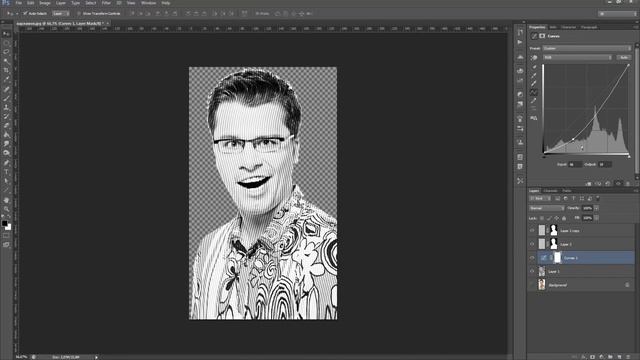Screen dimensions: 640x360
Task: Create a new layer icon
Action: coord(619,357)
